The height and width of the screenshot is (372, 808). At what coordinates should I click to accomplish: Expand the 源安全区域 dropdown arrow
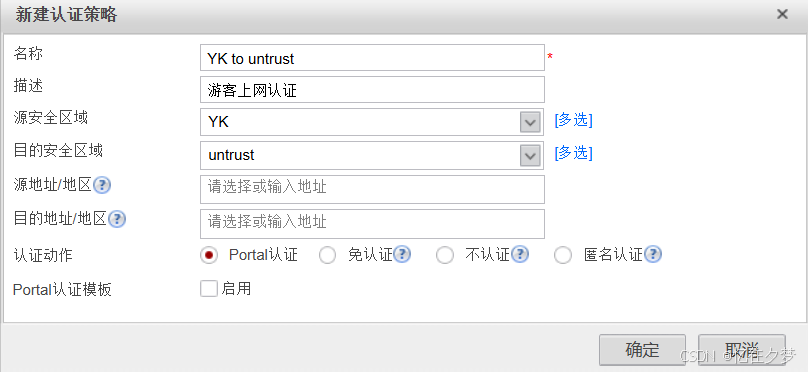click(x=530, y=123)
